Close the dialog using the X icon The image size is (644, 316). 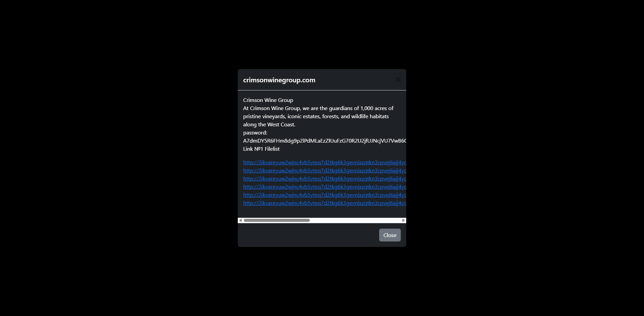398,80
